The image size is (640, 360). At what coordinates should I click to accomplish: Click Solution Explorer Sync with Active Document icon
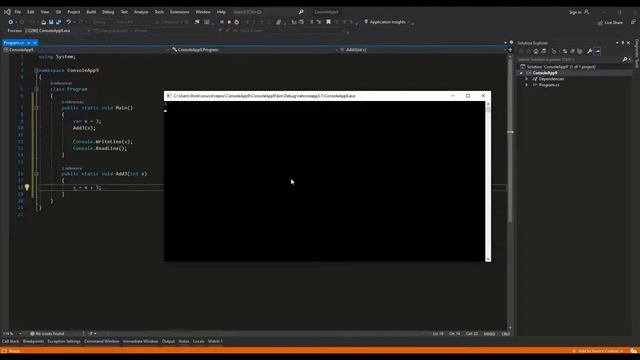pyautogui.click(x=565, y=51)
